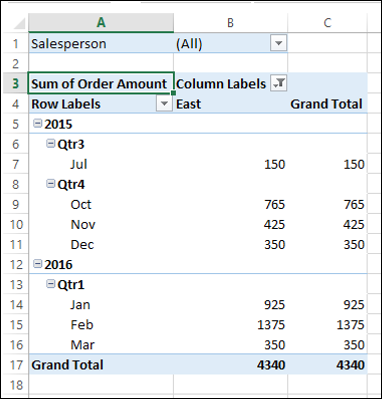This screenshot has height=399, width=382.
Task: Select the Grand Total row label
Action: (67, 365)
